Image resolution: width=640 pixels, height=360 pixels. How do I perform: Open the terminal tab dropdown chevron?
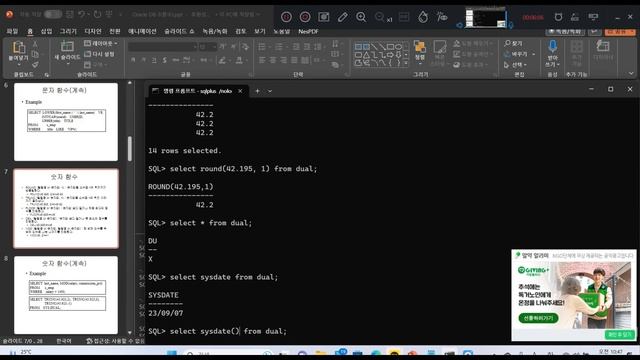click(x=270, y=91)
